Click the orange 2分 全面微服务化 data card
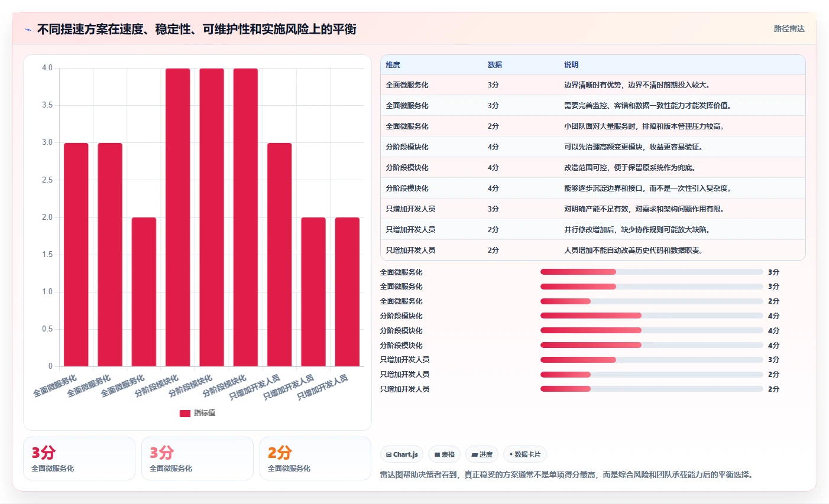Image resolution: width=829 pixels, height=504 pixels. click(315, 459)
